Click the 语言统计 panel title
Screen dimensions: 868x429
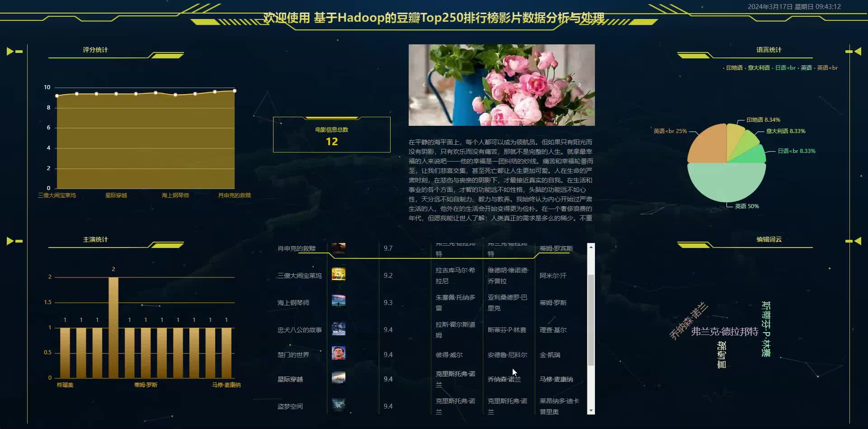pyautogui.click(x=769, y=50)
